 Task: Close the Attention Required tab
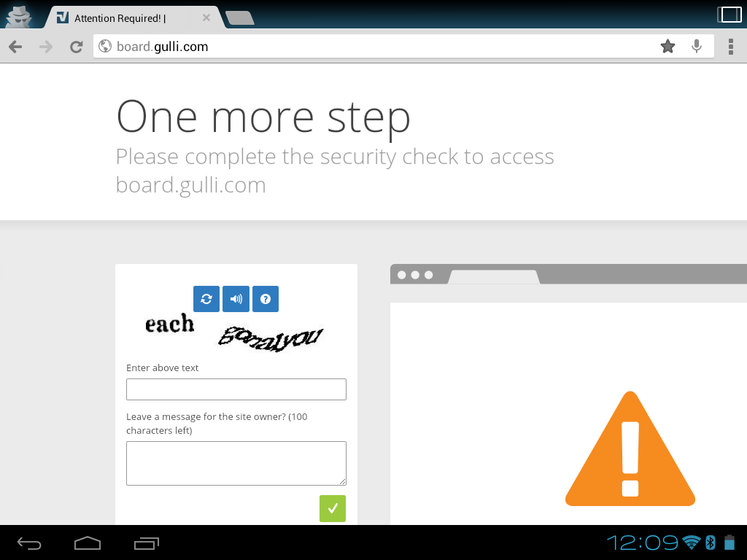click(x=206, y=17)
